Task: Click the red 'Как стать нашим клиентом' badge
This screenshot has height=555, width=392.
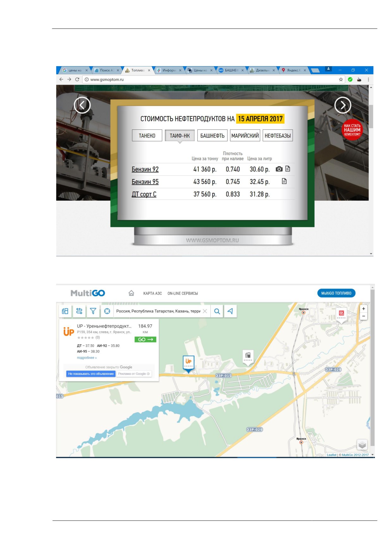Action: tap(352, 130)
